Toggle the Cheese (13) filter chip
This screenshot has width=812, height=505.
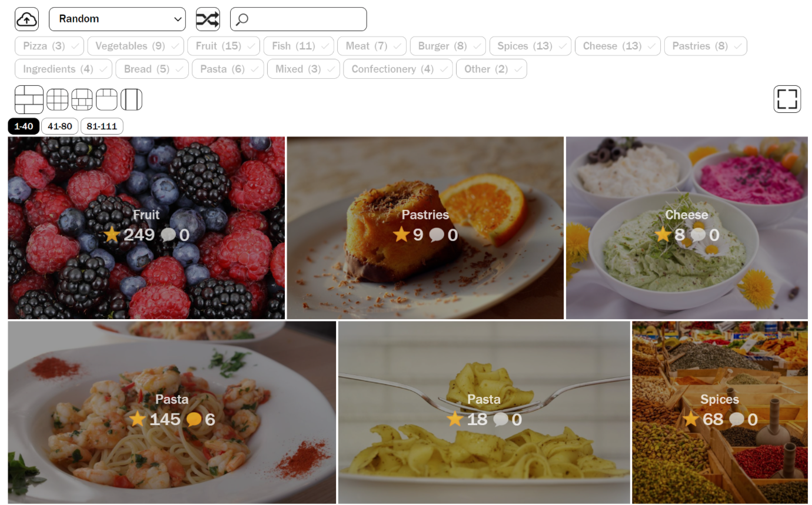click(617, 46)
